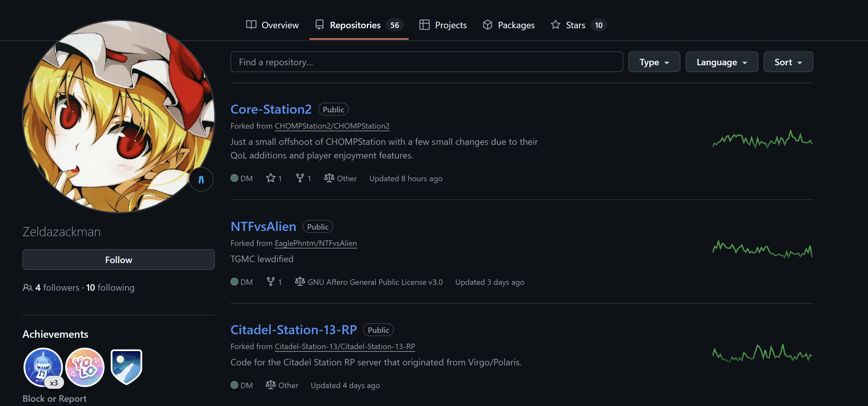Click DM language dot on Core-Station2

(234, 178)
